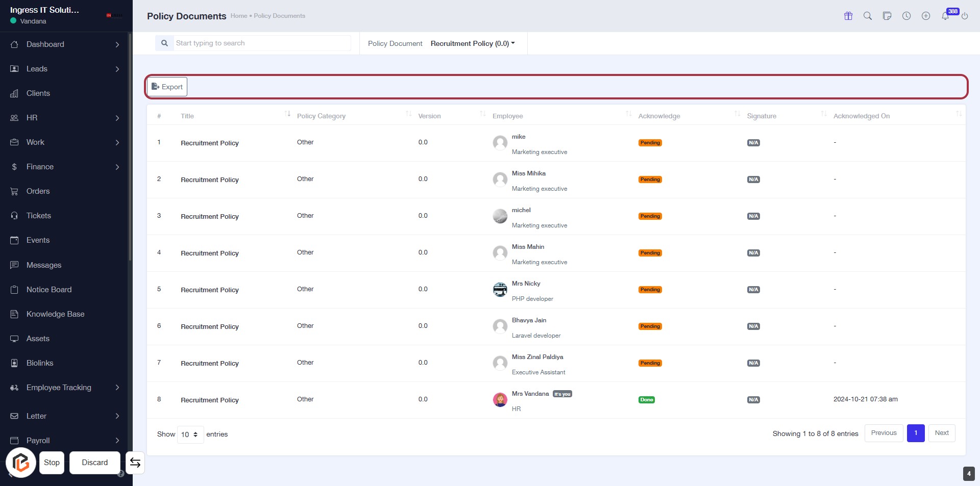
Task: Click the swap arrows icon near Discard
Action: coord(135,463)
